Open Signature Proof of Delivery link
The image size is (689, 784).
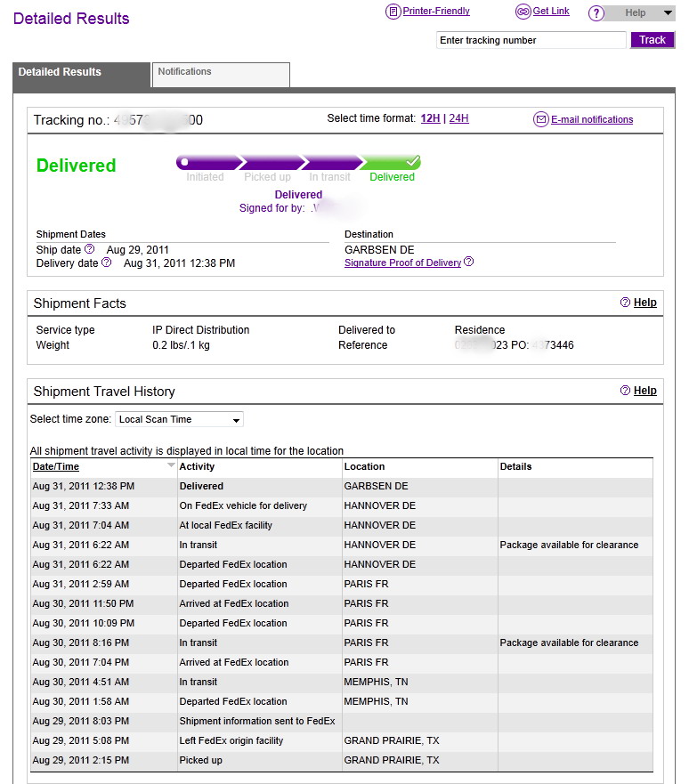(402, 263)
